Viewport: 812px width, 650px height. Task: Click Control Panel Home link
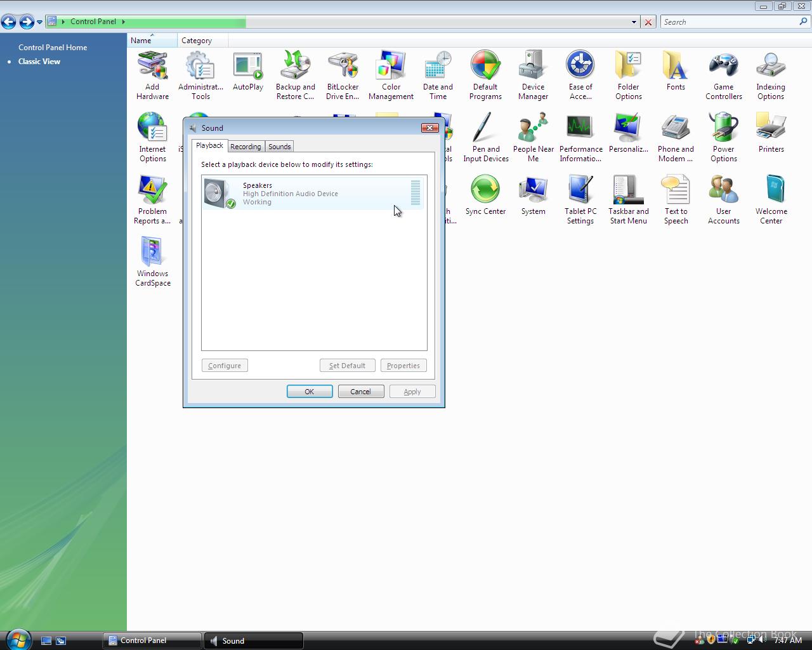point(53,48)
